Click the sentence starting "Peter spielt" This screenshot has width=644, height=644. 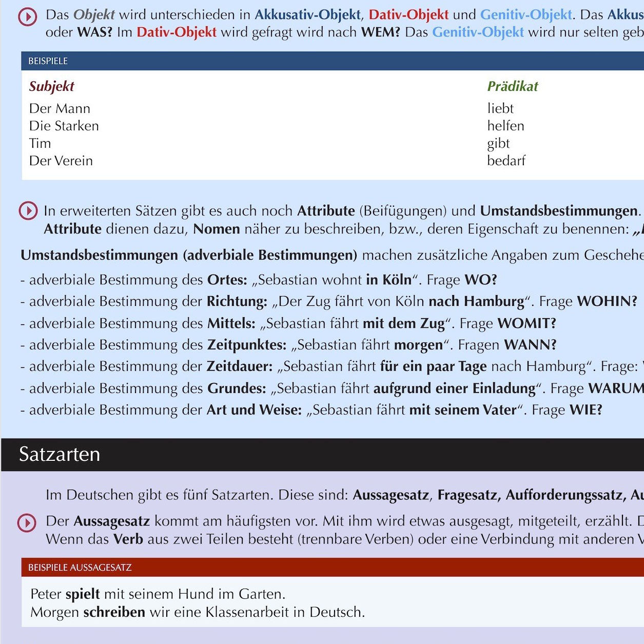pyautogui.click(x=158, y=594)
